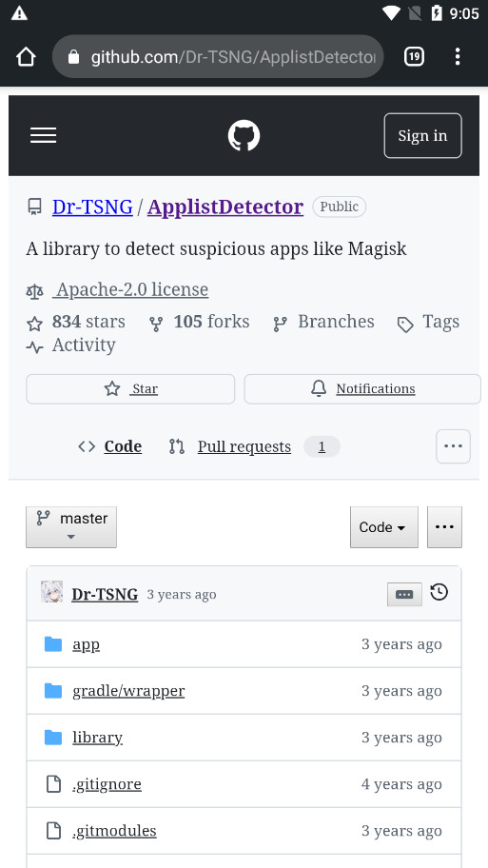Screen dimensions: 488x868
Task: View commit history clock icon
Action: (x=439, y=592)
